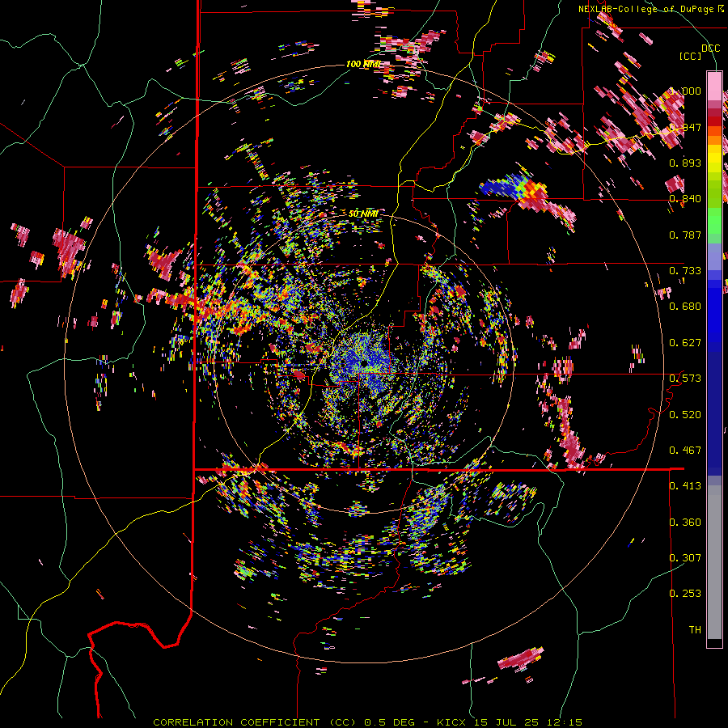Click the KICX radar site at ring center
This screenshot has width=728, height=728.
click(x=364, y=362)
